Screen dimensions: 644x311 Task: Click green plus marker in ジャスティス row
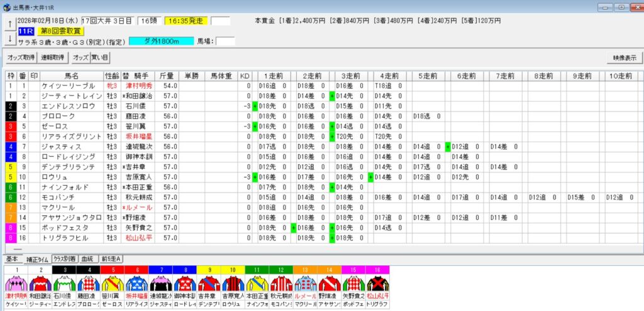pos(448,147)
